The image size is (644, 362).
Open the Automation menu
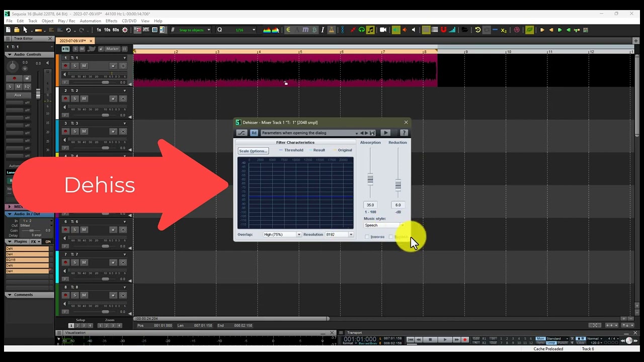[91, 21]
